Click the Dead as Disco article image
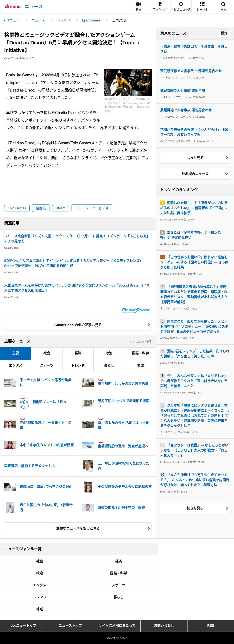Image resolution: width=234 pixels, height=644 pixels. (128, 82)
